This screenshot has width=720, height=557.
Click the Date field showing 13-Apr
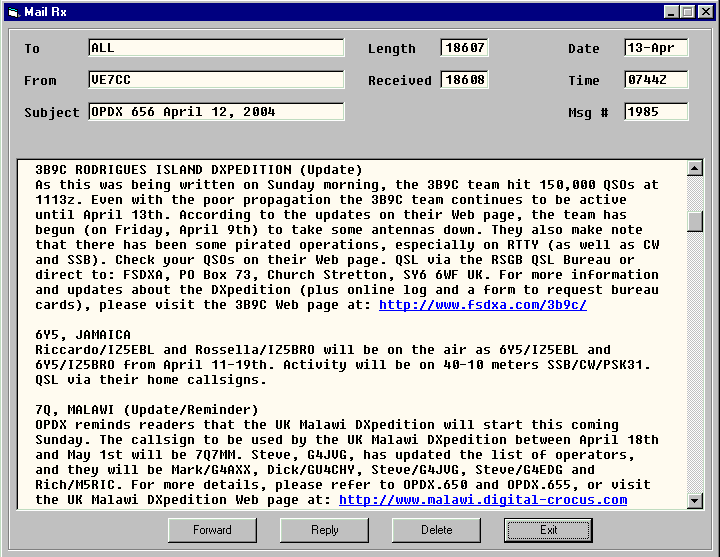pos(656,48)
